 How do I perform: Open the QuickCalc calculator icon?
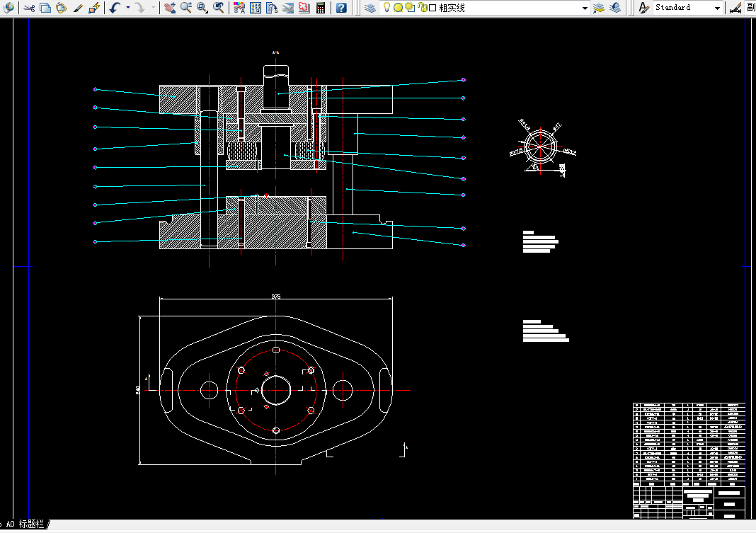(321, 8)
